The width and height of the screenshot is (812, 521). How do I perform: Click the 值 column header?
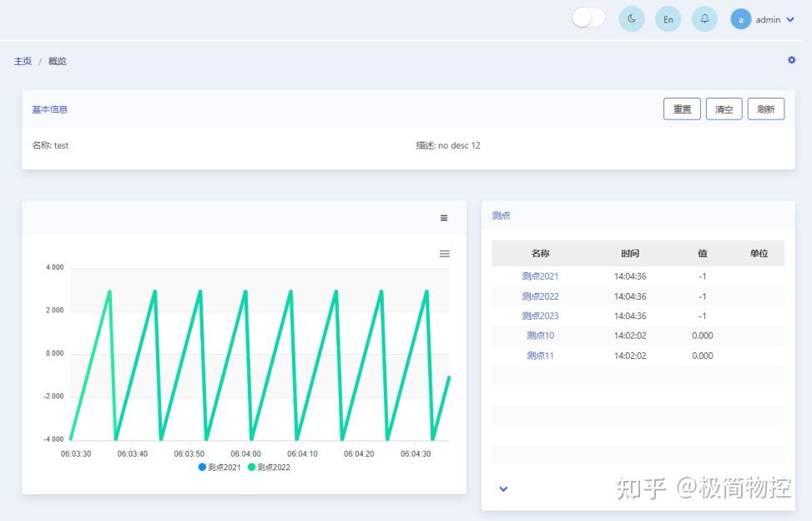pos(702,253)
